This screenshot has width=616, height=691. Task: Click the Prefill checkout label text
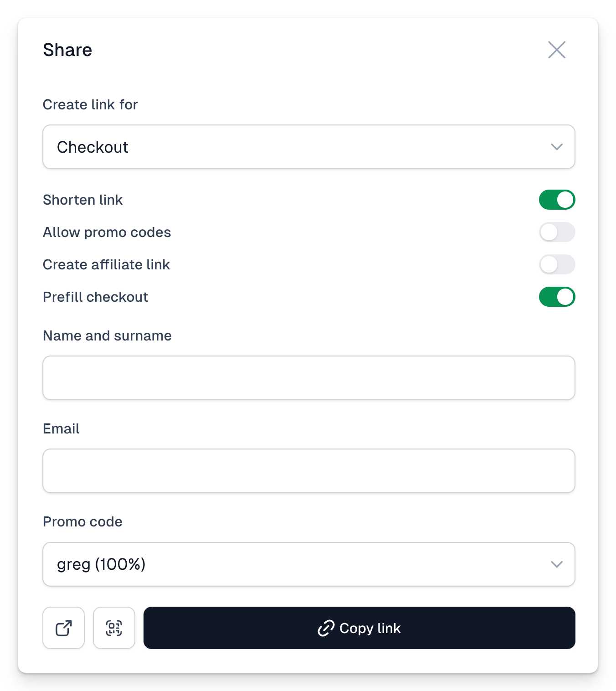[x=95, y=297]
